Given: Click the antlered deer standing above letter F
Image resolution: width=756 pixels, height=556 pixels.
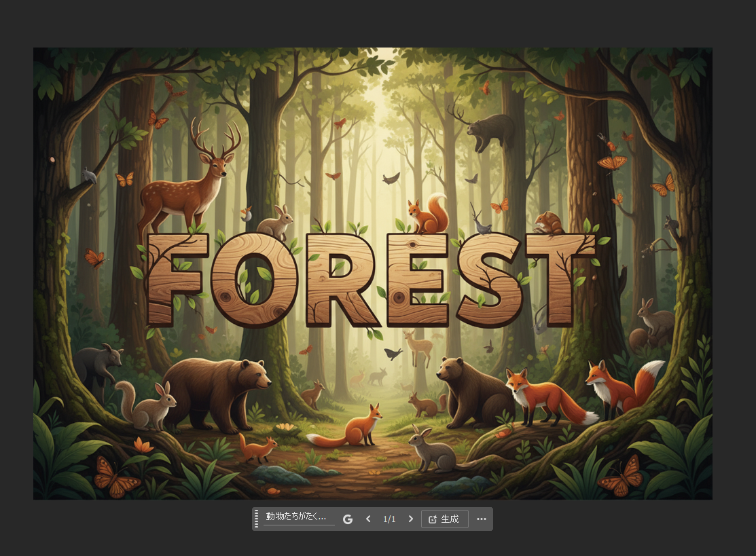Looking at the screenshot, I should coord(187,183).
